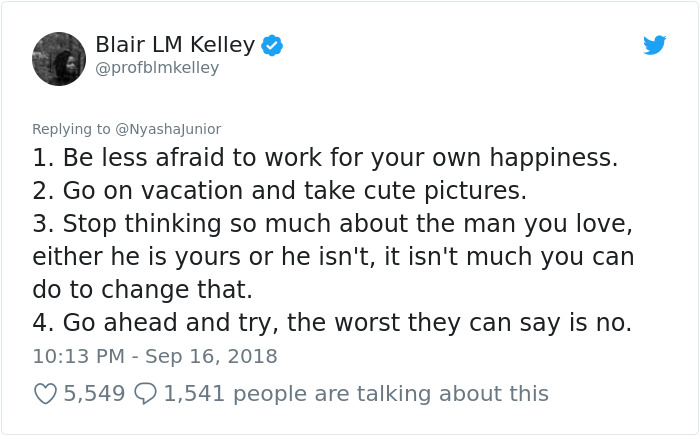Click the text 'do to change that.'
This screenshot has width=700, height=436.
pyautogui.click(x=142, y=290)
